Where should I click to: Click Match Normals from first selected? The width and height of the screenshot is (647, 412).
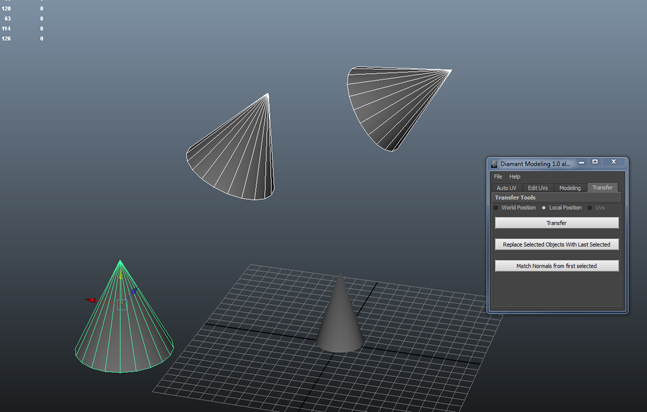pyautogui.click(x=557, y=266)
